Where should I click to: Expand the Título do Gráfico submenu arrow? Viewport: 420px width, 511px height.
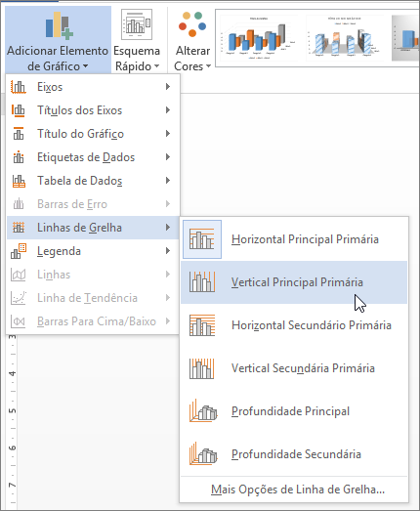coord(168,134)
